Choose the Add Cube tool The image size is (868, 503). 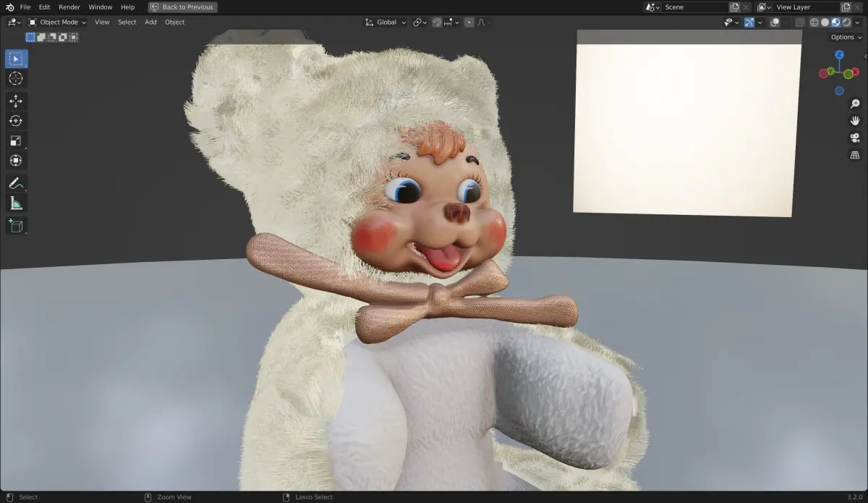(16, 226)
